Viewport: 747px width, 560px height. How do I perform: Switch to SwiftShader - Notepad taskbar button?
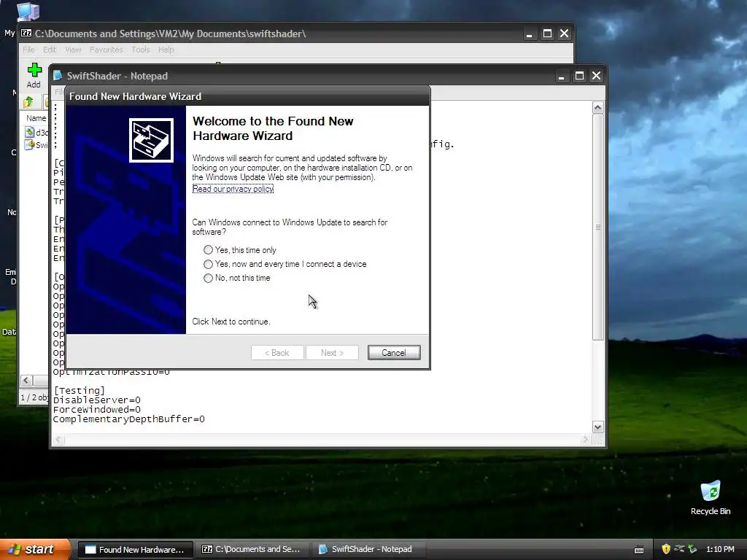[x=368, y=550]
